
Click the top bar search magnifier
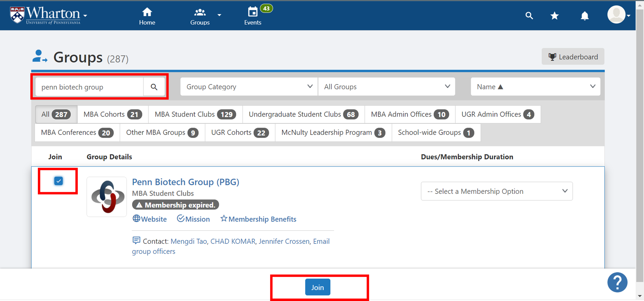(x=529, y=16)
